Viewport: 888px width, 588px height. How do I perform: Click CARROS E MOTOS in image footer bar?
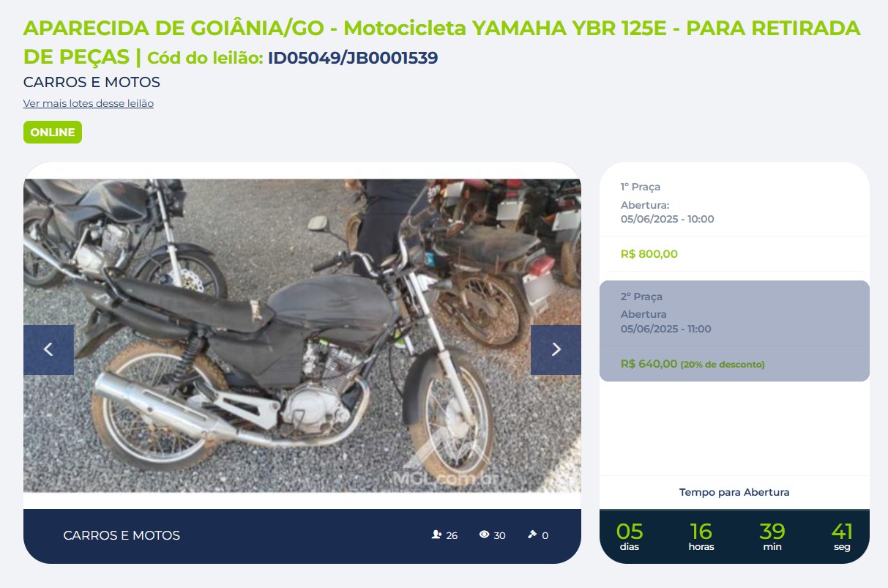click(x=122, y=535)
